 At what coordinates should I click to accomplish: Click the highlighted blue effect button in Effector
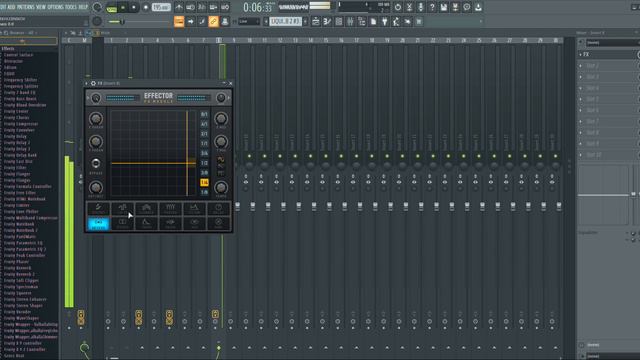pos(98,223)
